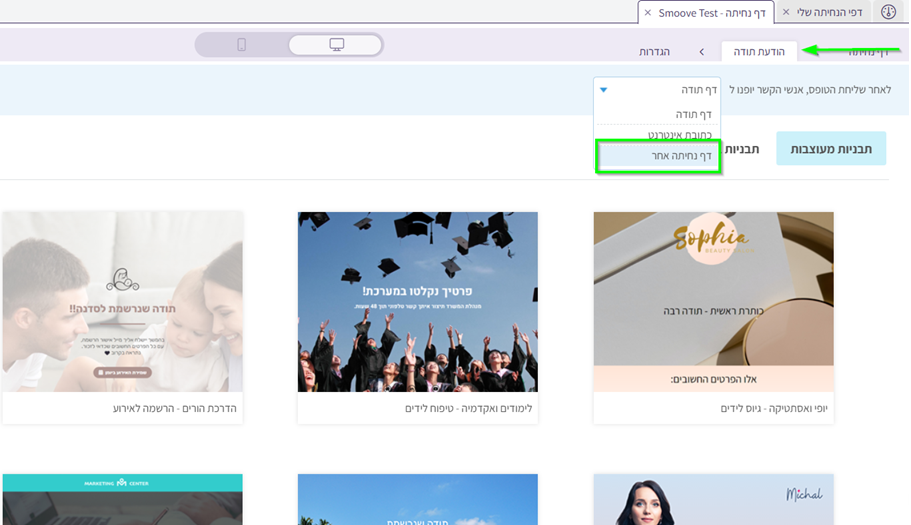Click the chevron arrow before 'הגדרות'
The image size is (911, 525).
coord(701,51)
